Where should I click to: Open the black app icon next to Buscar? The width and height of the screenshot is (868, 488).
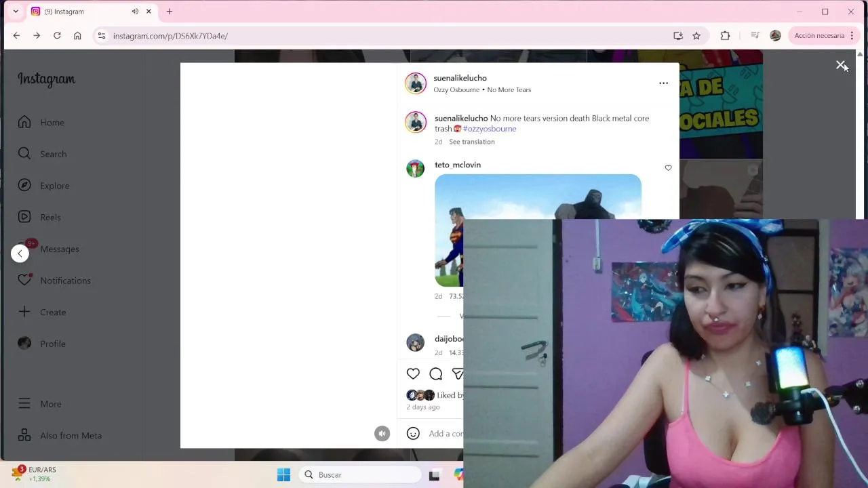click(434, 474)
